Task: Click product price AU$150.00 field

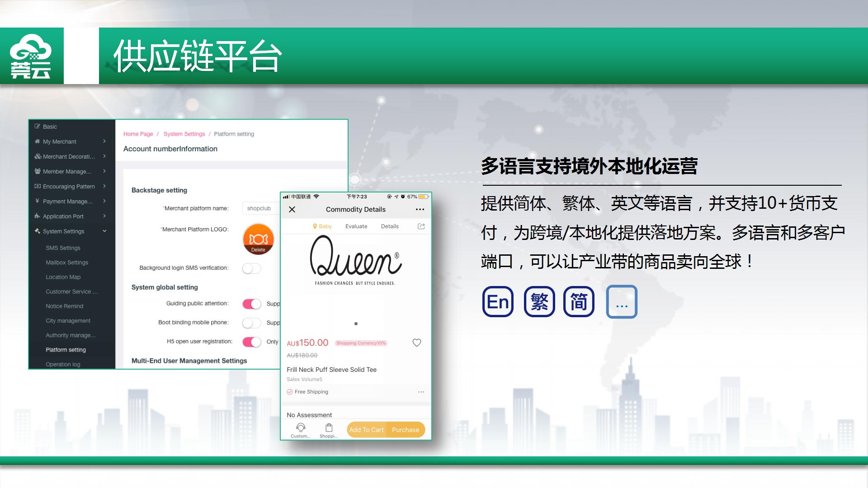Action: [307, 343]
